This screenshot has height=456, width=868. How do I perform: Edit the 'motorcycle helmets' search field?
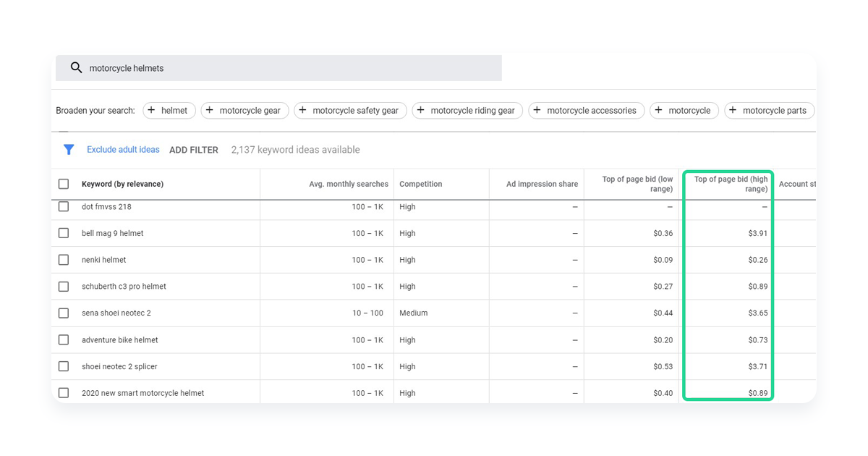278,68
